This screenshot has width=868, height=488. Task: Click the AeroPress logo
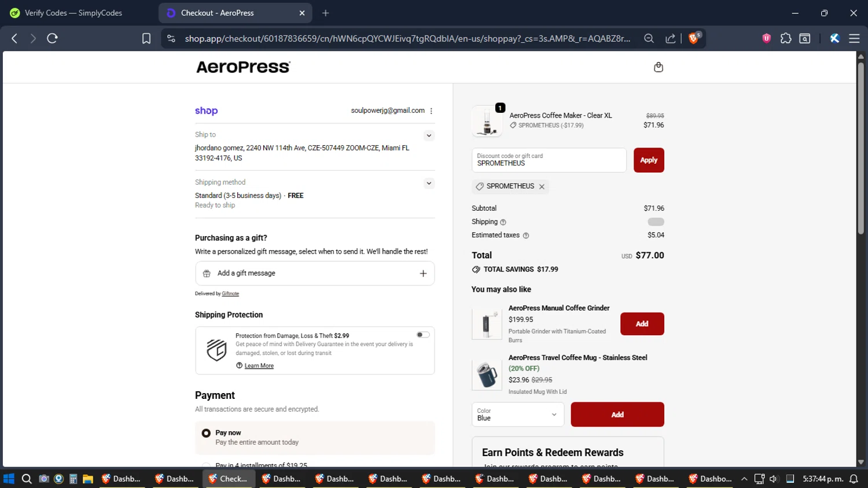pos(243,67)
